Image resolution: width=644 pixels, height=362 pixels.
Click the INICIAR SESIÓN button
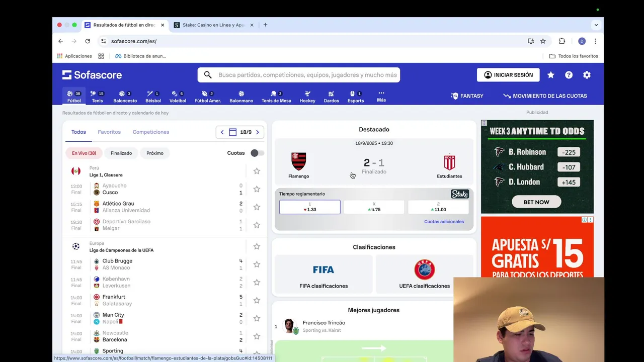[508, 75]
